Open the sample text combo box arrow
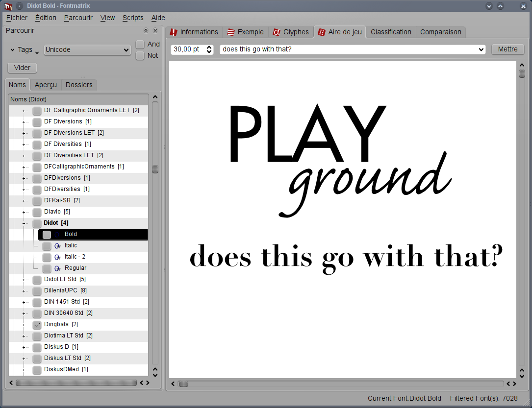532x408 pixels. (481, 49)
